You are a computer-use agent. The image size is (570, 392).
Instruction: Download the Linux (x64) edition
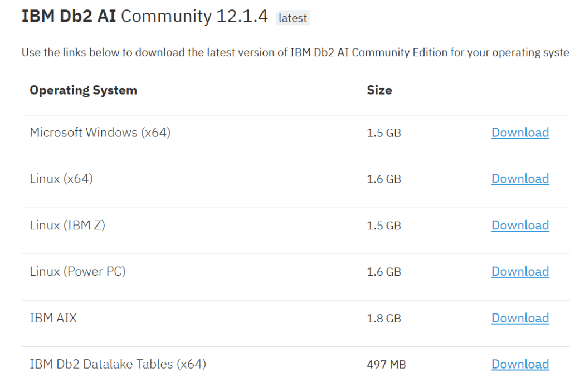coord(520,179)
